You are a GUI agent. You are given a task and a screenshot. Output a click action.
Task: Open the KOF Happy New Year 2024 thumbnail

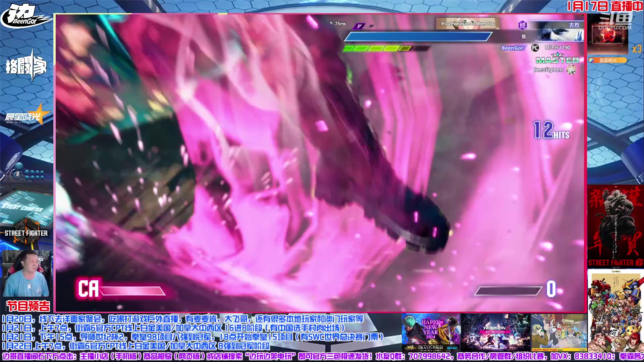coord(431,333)
